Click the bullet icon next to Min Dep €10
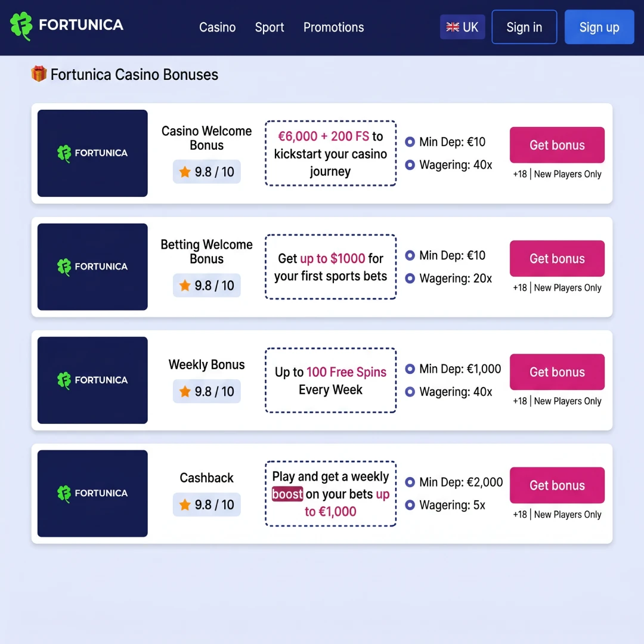The height and width of the screenshot is (644, 644). pyautogui.click(x=410, y=142)
